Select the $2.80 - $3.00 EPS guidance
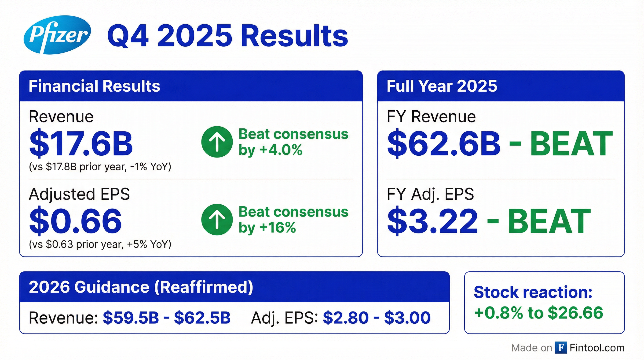Screen dimensions: 644x360 point(377,318)
